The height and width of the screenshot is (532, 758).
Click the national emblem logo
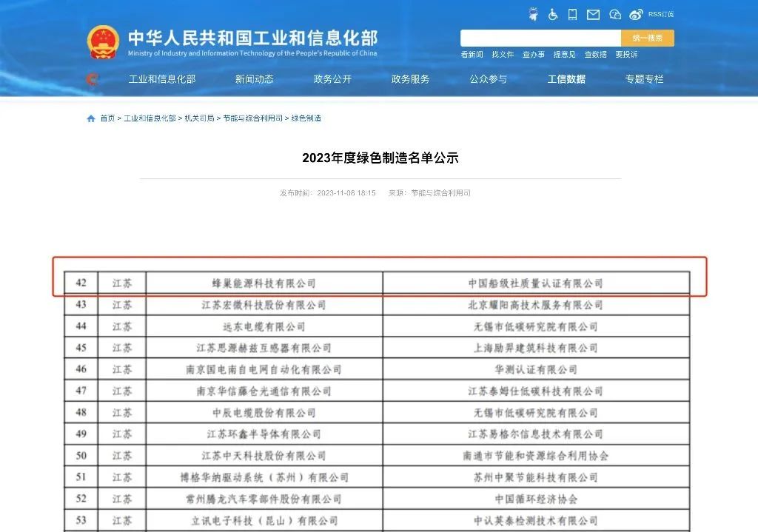click(x=103, y=42)
